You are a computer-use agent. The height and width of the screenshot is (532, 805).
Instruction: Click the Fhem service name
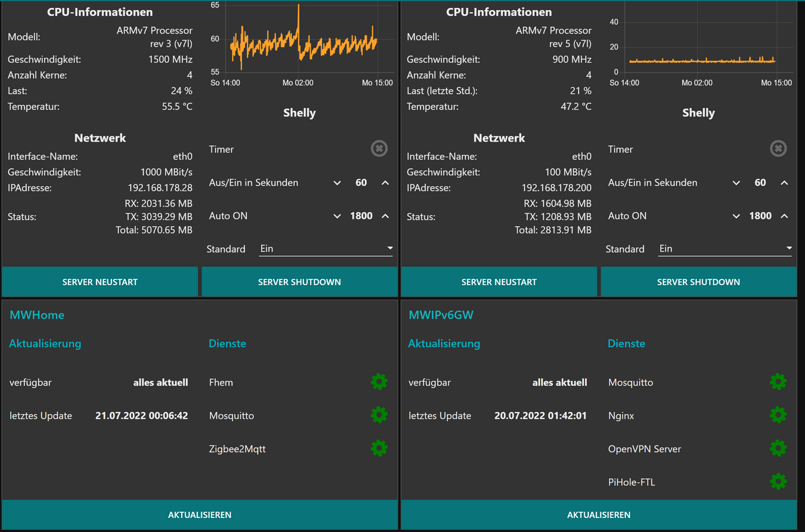point(221,382)
